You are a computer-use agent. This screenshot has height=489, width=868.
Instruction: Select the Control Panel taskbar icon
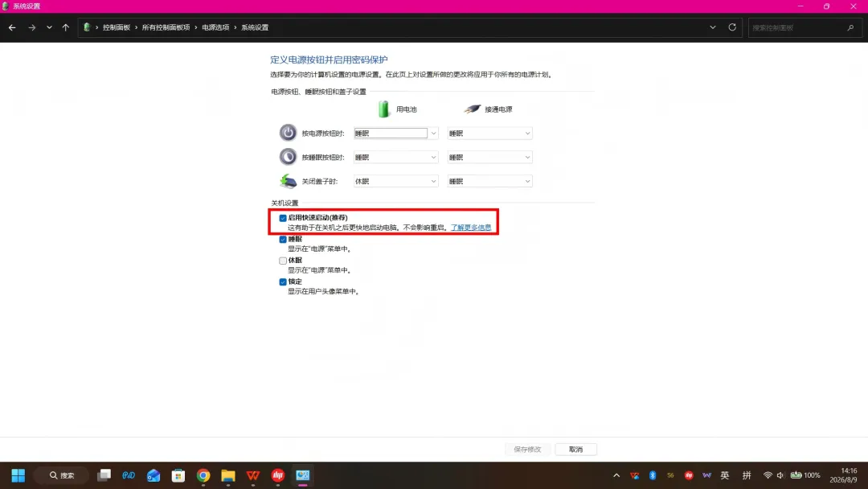tap(303, 475)
